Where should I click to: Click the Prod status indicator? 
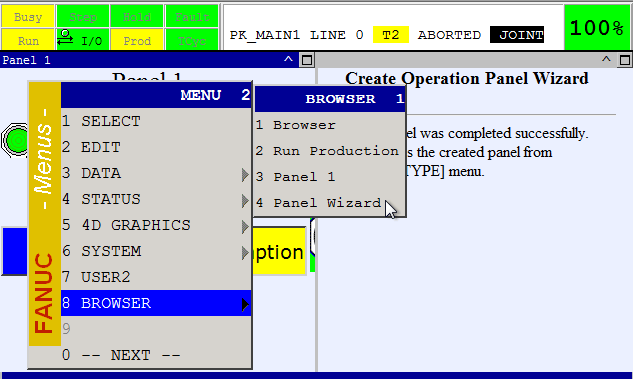tap(137, 40)
